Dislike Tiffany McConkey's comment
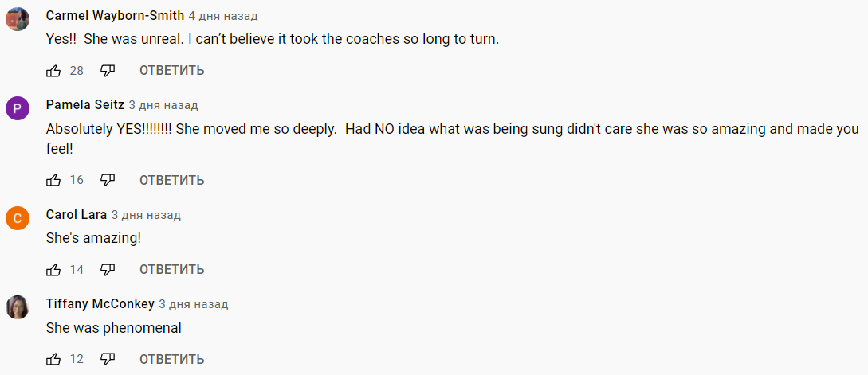Viewport: 868px width, 375px height. (x=108, y=359)
